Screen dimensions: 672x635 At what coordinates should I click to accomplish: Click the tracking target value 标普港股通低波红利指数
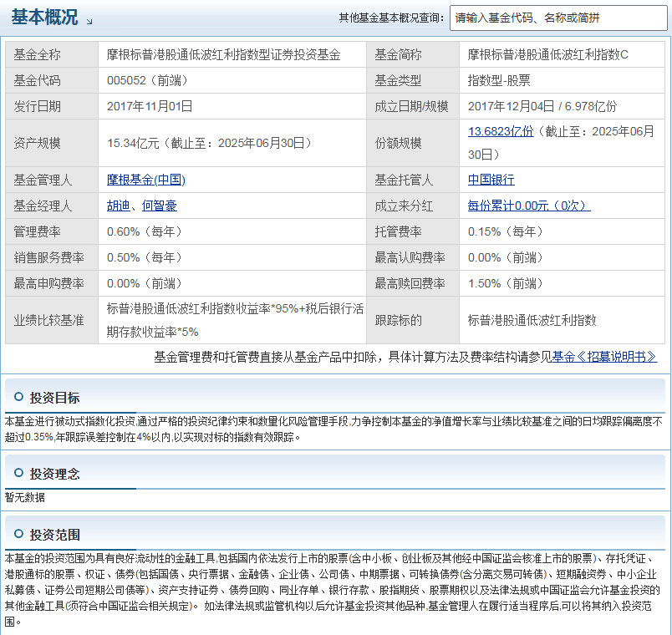pos(532,321)
